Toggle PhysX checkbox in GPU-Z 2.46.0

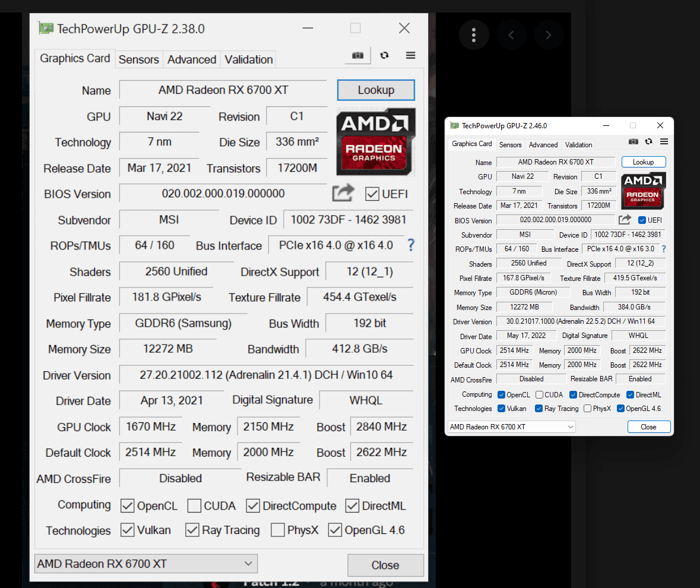pyautogui.click(x=588, y=409)
